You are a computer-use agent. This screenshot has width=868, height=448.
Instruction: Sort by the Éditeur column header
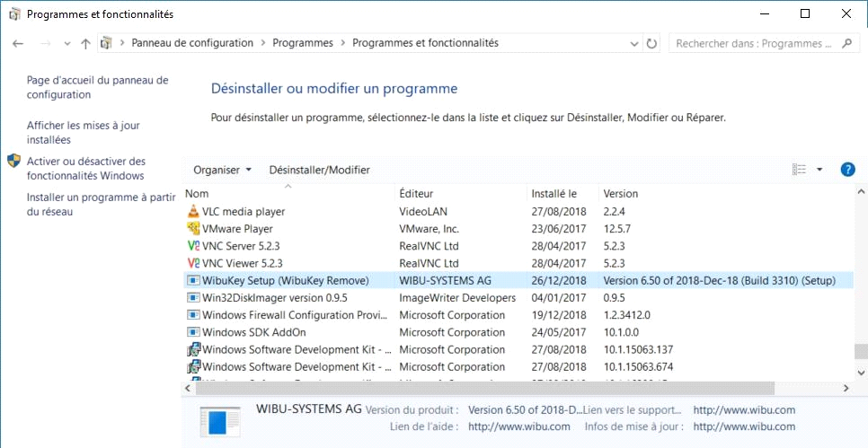pos(462,194)
